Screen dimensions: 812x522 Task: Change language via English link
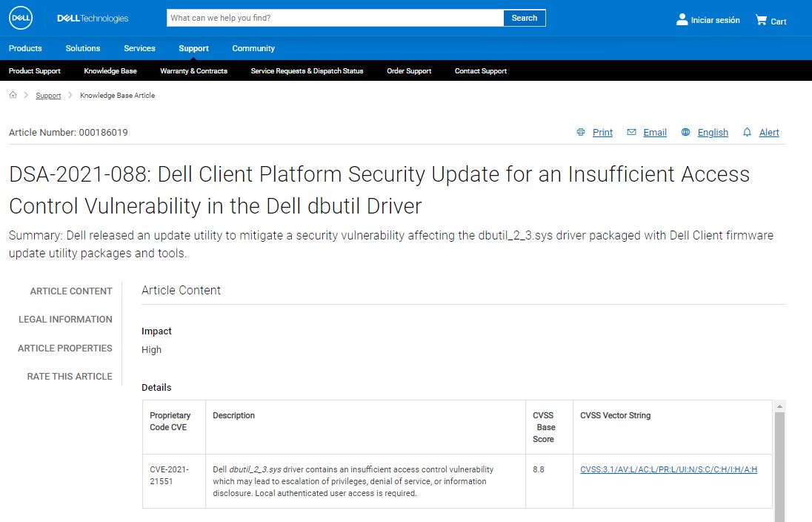click(x=713, y=133)
